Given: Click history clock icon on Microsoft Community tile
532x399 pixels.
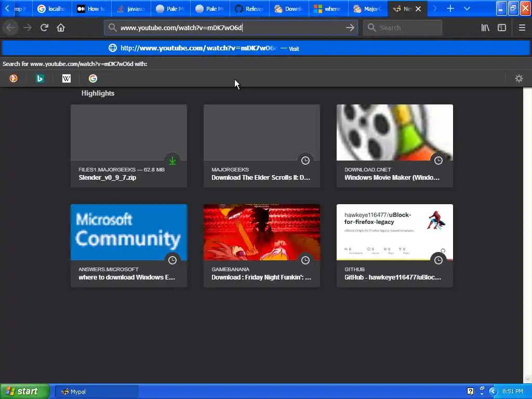Looking at the screenshot, I should tap(172, 260).
